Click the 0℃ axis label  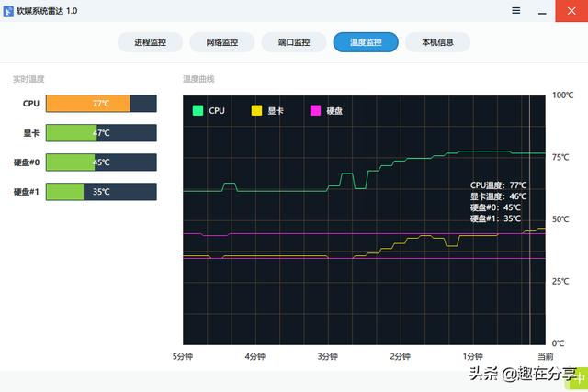pos(558,343)
